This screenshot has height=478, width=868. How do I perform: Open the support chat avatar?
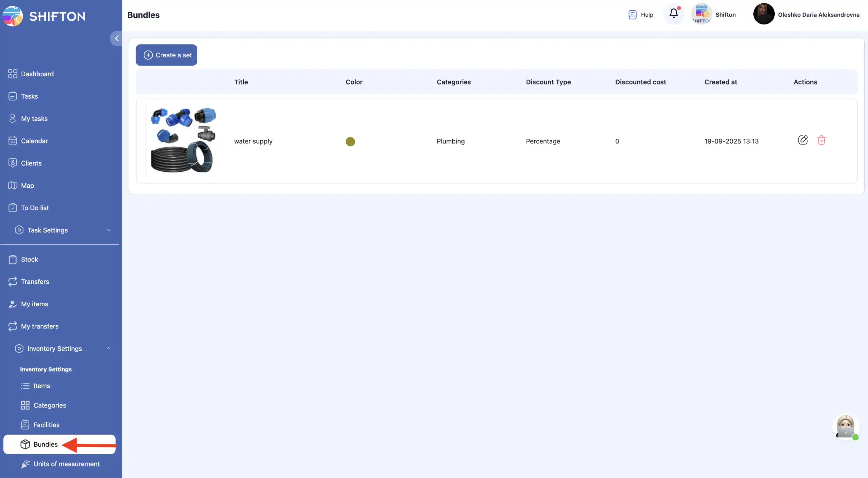845,426
